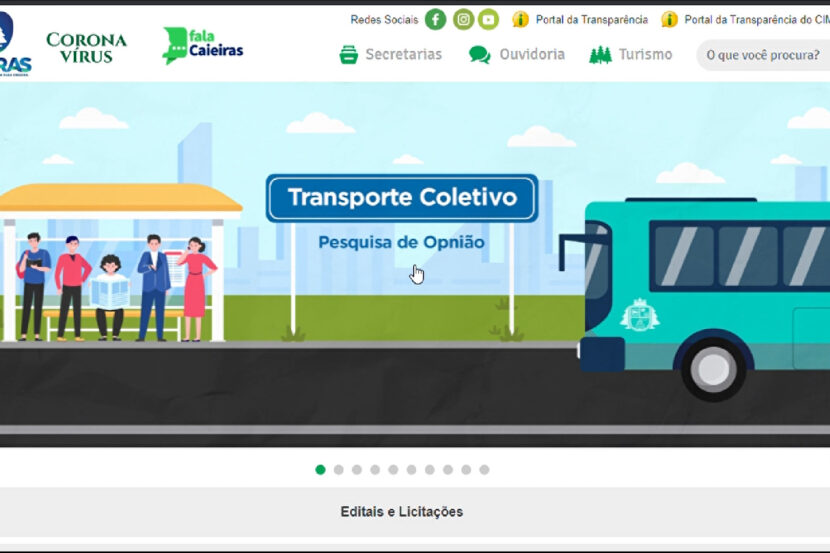Open the Editais e Licitações section
Screen dimensions: 830x553
(x=401, y=512)
